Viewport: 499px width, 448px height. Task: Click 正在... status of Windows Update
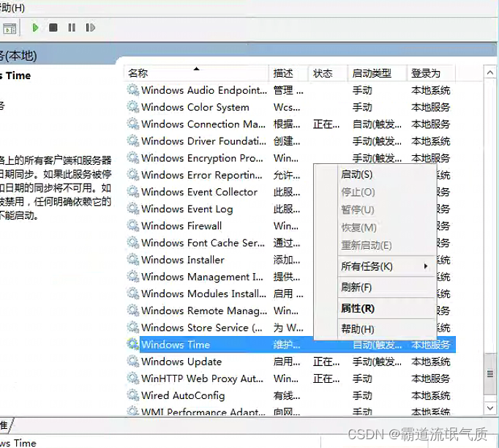coord(326,362)
